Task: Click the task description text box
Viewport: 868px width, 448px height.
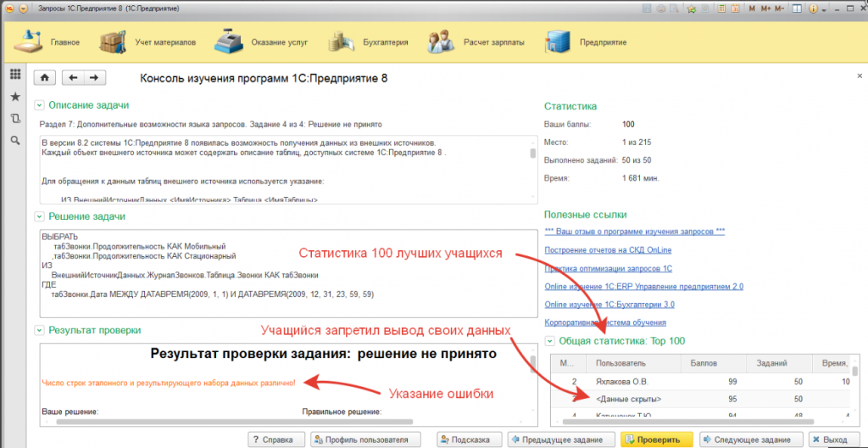Action: [288, 170]
